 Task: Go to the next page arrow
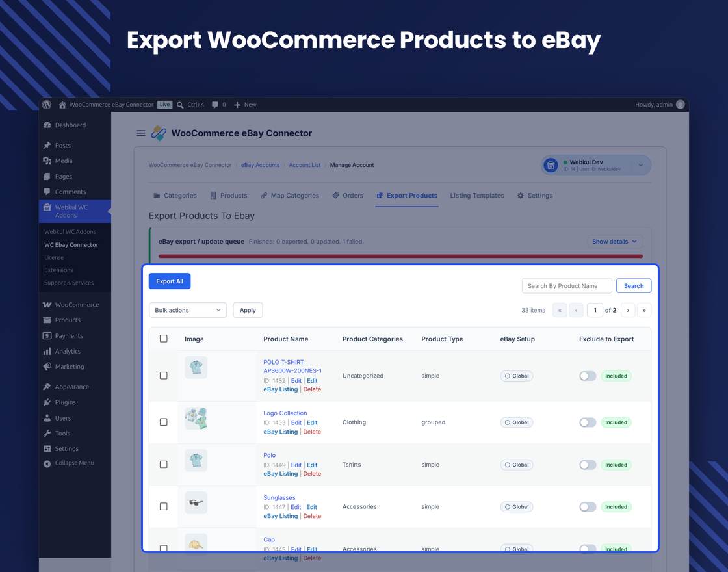[628, 310]
